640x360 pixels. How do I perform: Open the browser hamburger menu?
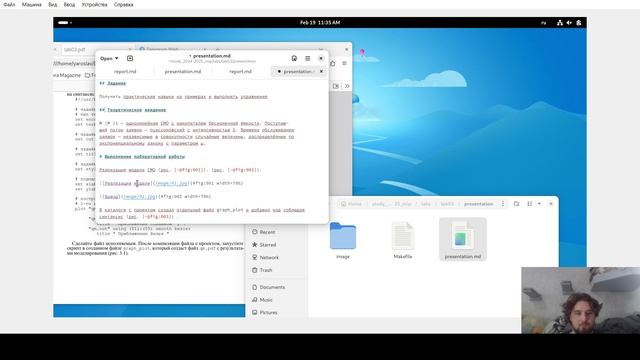click(x=344, y=63)
